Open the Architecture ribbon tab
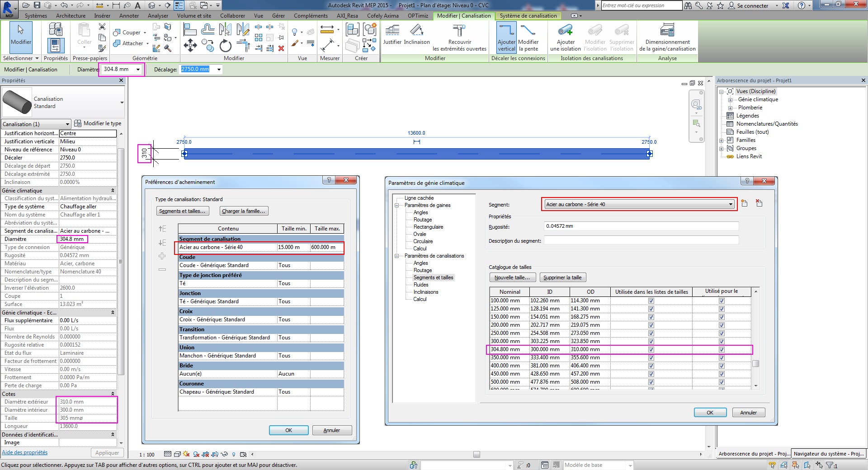The width and height of the screenshot is (868, 470). pos(71,15)
